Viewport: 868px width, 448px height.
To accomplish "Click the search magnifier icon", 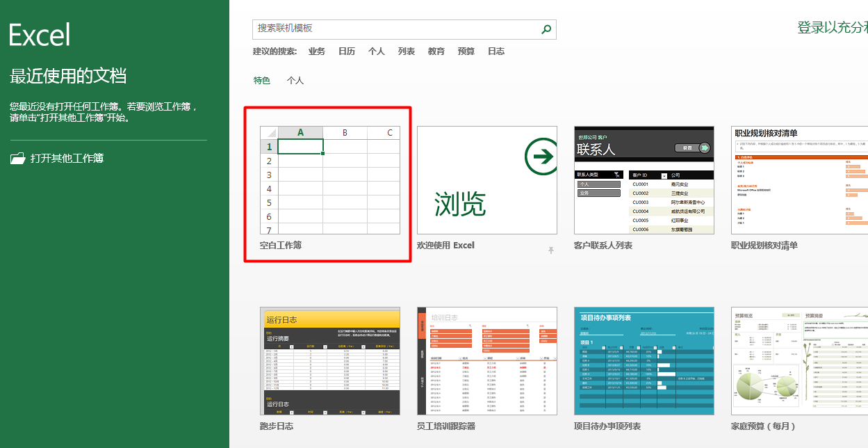I will [x=546, y=29].
